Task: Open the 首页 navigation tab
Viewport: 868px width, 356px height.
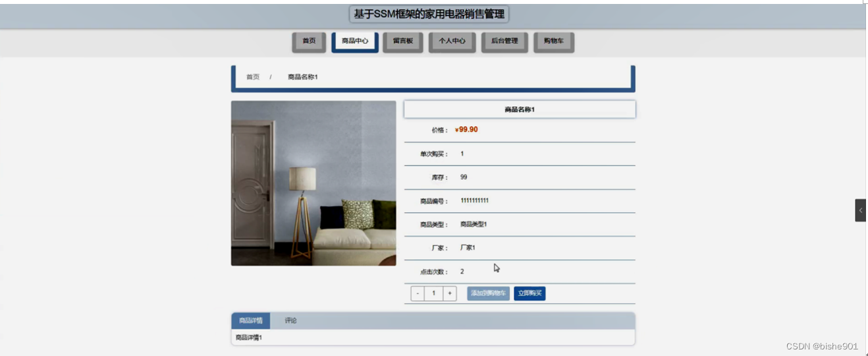Action: coord(309,42)
